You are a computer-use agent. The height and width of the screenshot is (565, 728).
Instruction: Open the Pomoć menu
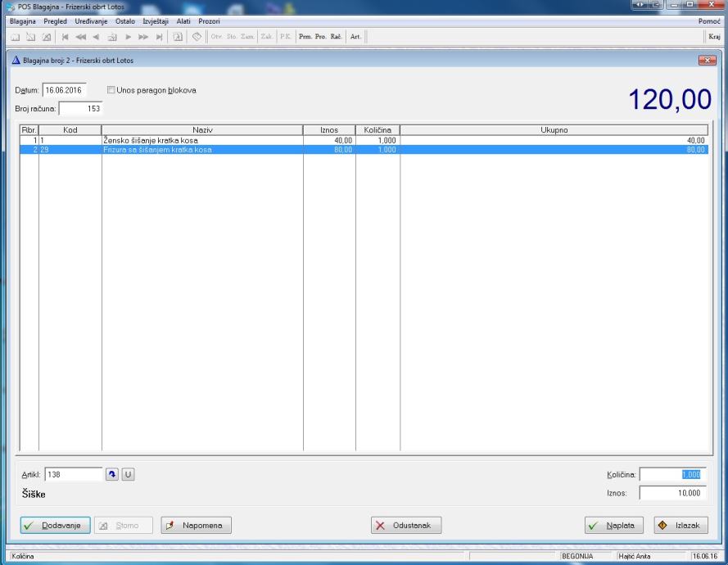[709, 21]
